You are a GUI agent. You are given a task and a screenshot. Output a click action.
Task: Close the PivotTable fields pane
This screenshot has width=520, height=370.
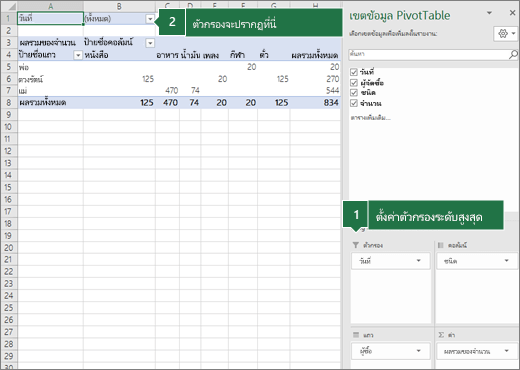click(512, 13)
